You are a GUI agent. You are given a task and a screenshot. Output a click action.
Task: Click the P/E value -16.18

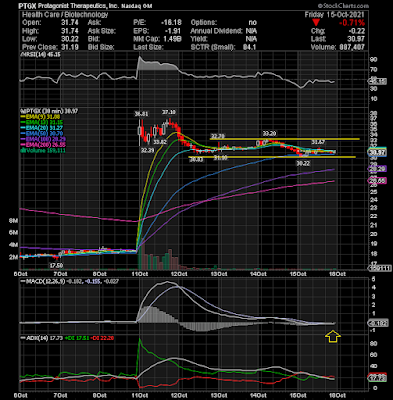click(x=171, y=23)
